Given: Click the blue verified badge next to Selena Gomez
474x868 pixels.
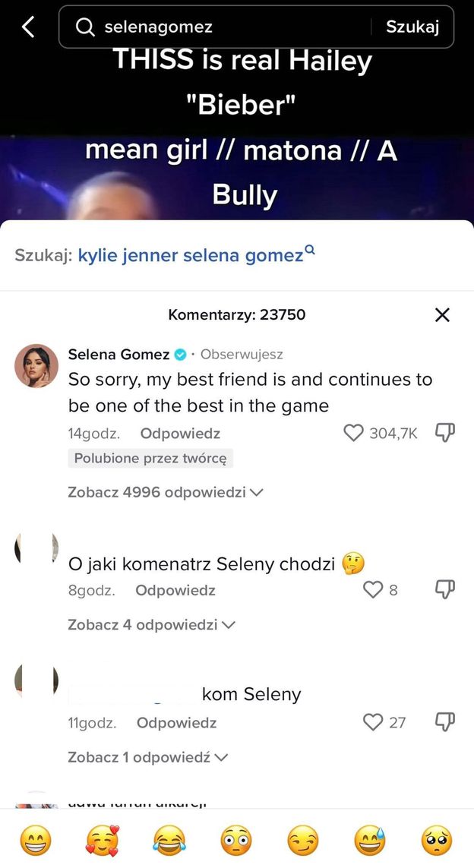Looking at the screenshot, I should [181, 354].
